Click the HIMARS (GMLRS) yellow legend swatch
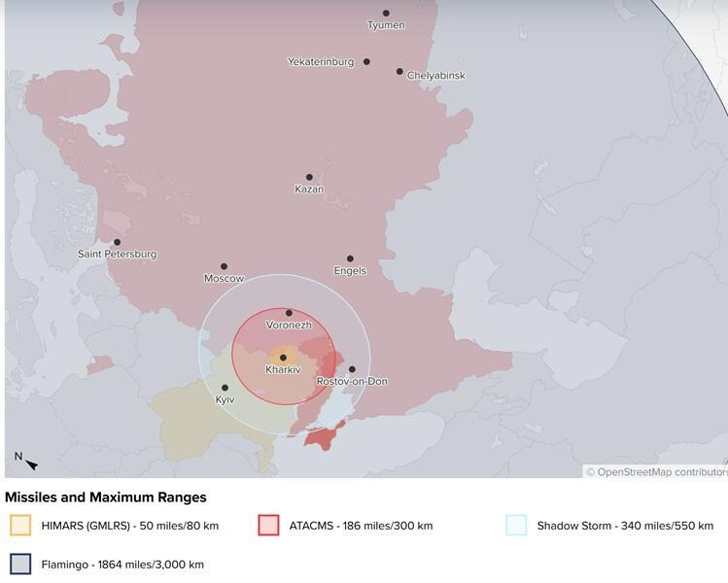This screenshot has width=728, height=583. point(20,526)
